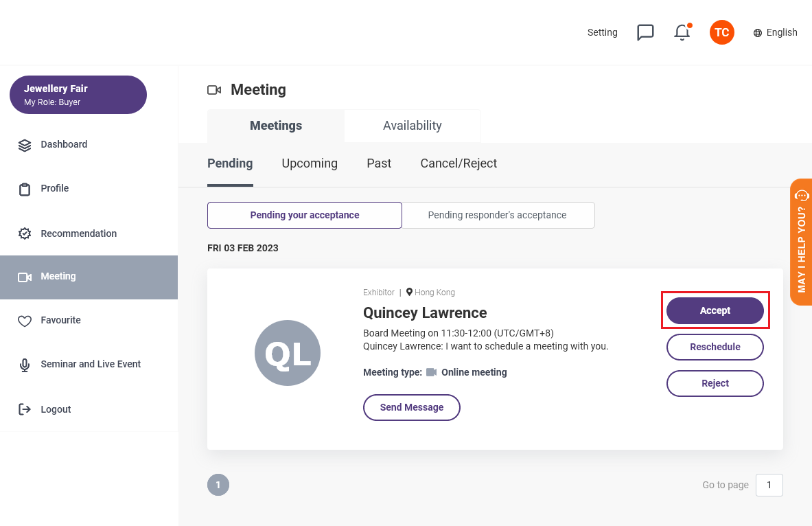
Task: Switch to the Meetings tab
Action: tap(275, 126)
